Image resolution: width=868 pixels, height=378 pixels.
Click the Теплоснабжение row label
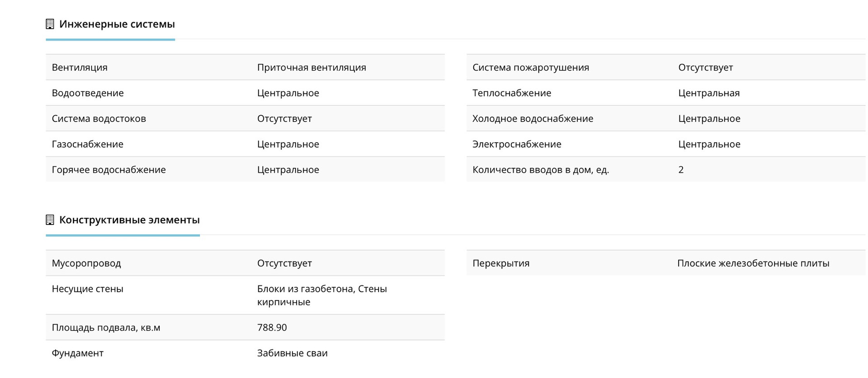point(512,93)
